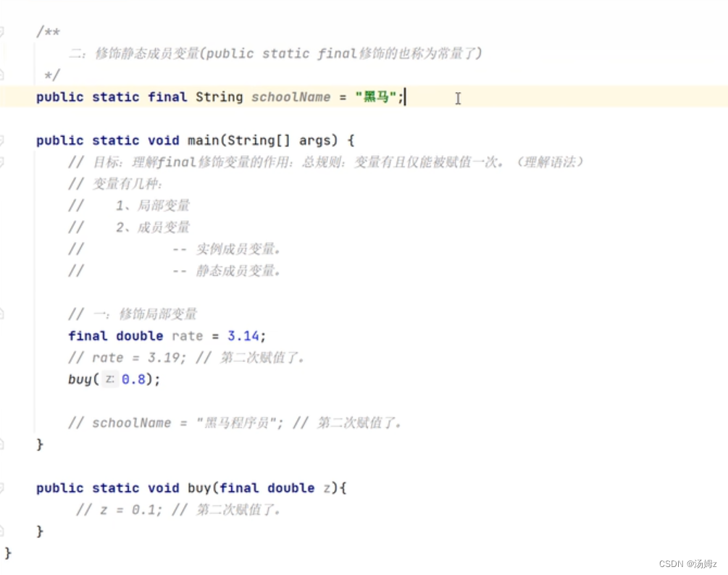
Task: Click the 'main' method name
Action: [204, 140]
